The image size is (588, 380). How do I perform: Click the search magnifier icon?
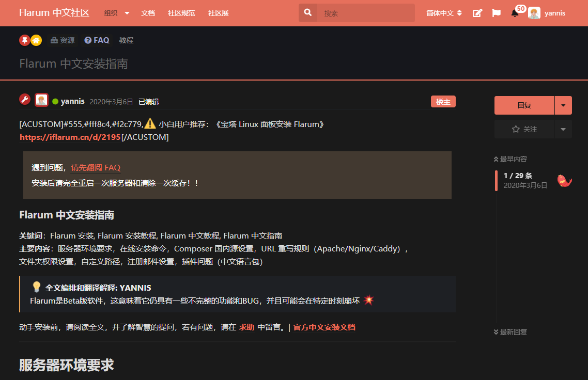tap(307, 12)
